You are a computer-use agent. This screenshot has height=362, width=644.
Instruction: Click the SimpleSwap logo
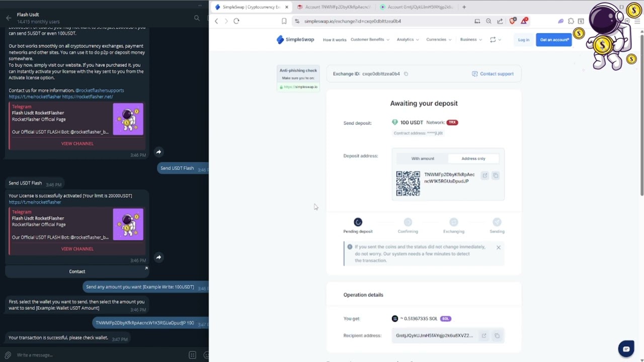coord(295,40)
